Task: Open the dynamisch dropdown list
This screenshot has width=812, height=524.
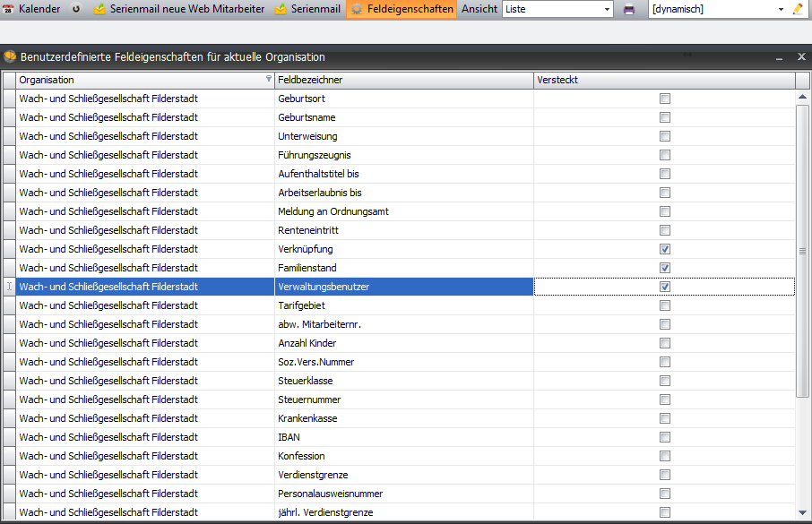Action: pyautogui.click(x=781, y=9)
